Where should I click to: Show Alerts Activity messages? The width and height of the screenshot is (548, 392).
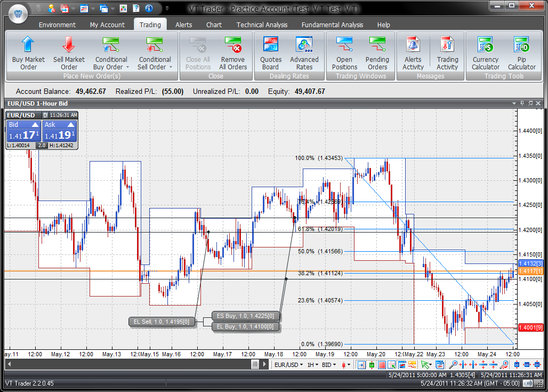pyautogui.click(x=413, y=45)
